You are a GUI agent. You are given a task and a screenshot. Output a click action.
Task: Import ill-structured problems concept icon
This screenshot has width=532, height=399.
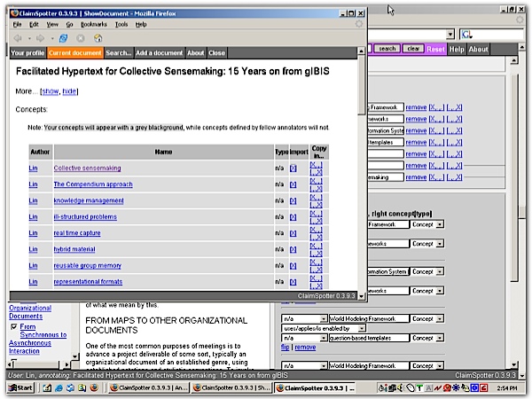point(293,217)
